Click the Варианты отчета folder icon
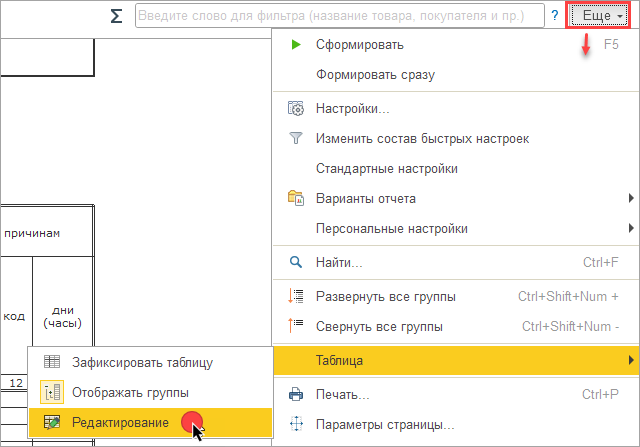 point(295,197)
